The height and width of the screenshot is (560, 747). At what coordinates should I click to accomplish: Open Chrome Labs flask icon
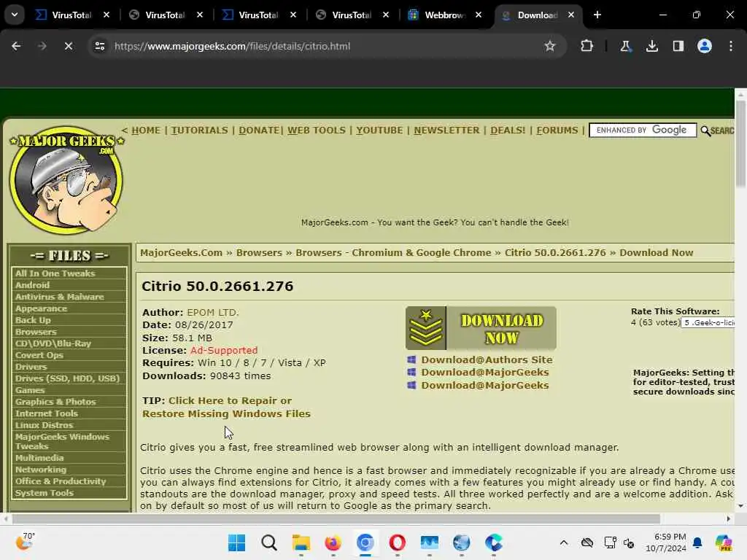coord(625,46)
